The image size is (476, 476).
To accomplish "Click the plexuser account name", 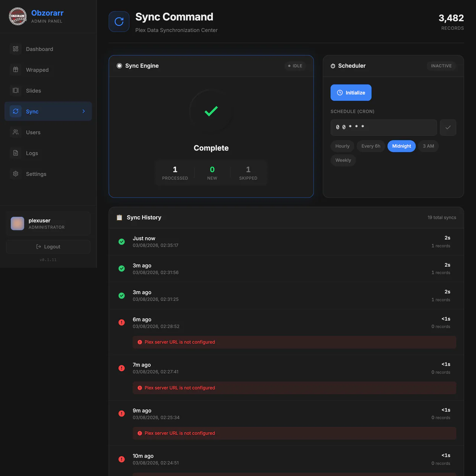I will (x=39, y=221).
